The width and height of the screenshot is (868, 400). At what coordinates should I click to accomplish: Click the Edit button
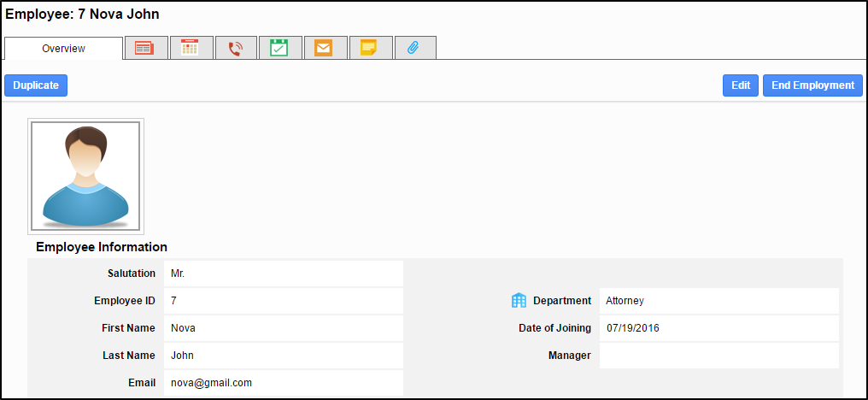[x=740, y=85]
